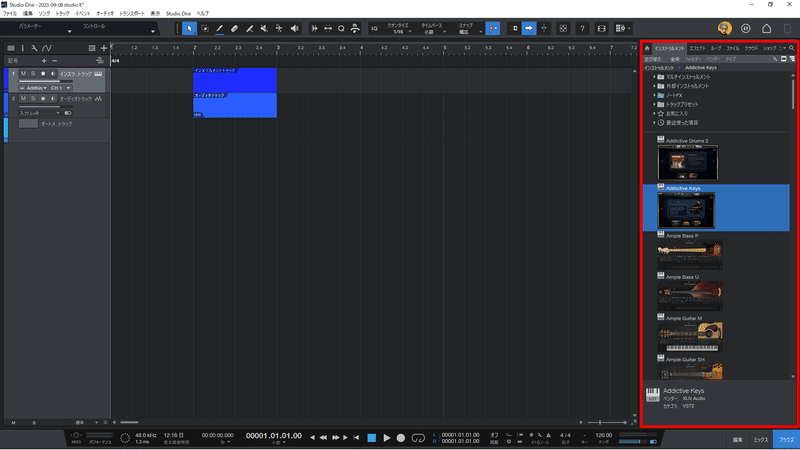Select the Mute tool
The image size is (800, 450).
264,29
